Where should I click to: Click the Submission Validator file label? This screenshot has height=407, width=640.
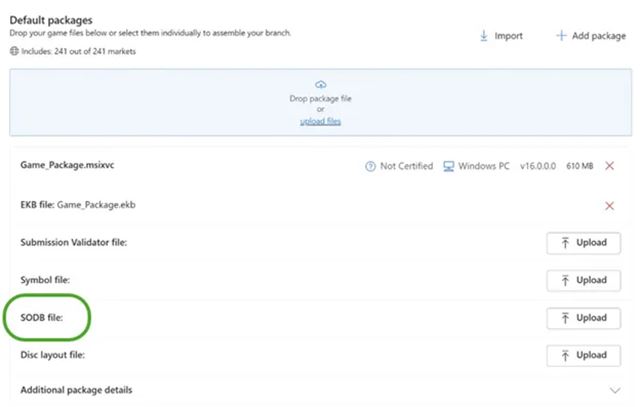74,242
